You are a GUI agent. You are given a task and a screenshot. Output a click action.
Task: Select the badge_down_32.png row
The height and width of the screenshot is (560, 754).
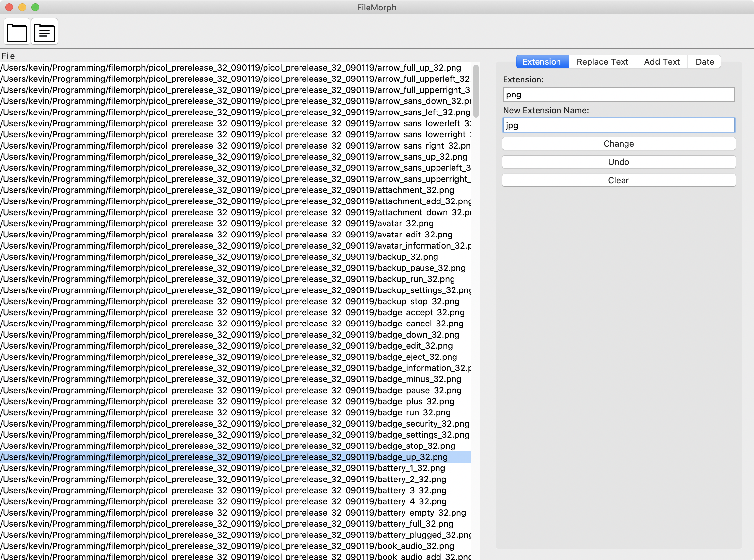(x=235, y=335)
